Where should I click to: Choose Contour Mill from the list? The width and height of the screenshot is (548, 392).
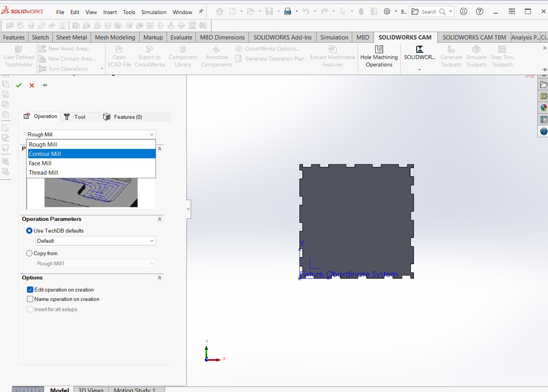[x=92, y=154]
